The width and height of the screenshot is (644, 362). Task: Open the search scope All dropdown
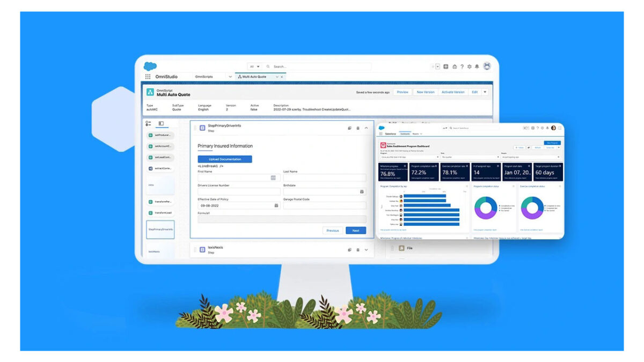254,67
